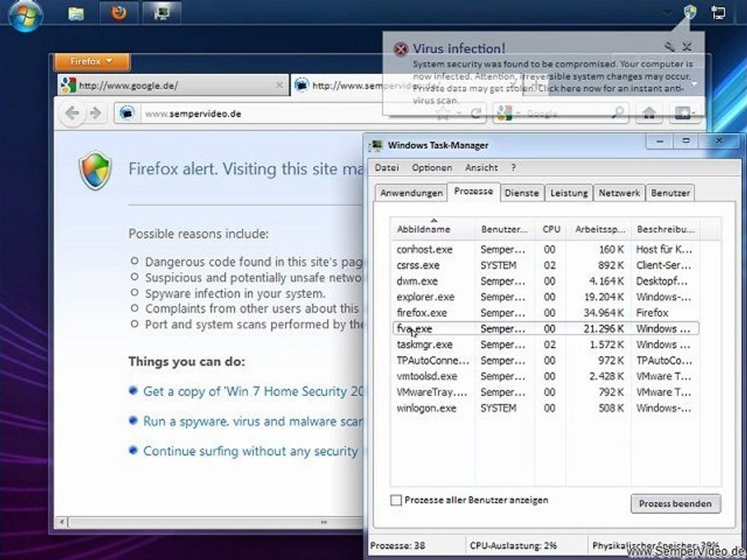
Task: Open the orange Firefox menu button
Action: coord(92,61)
